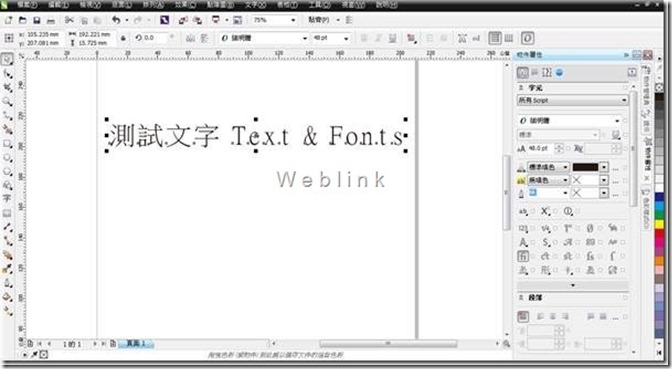Image resolution: width=672 pixels, height=369 pixels.
Task: Open the 無填色 background fill dropdown
Action: (548, 180)
